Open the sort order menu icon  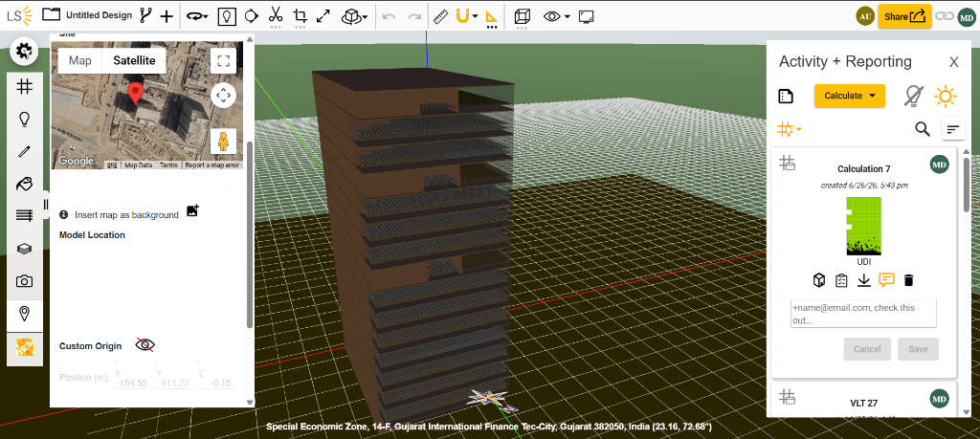pos(953,129)
